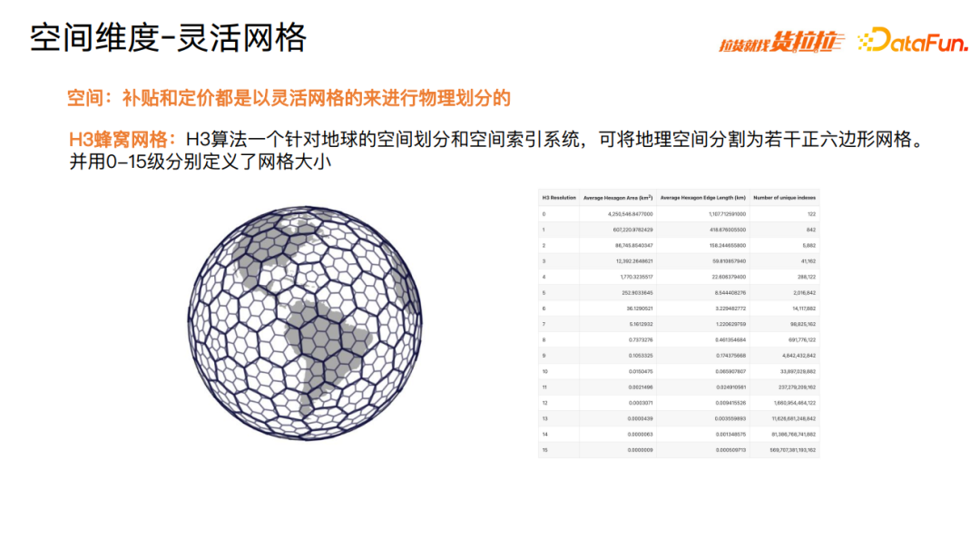Click area value 0.0150475

coord(641,371)
